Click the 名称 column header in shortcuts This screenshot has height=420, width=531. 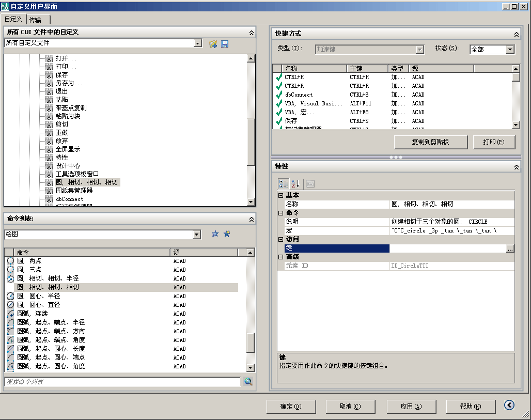[x=314, y=68]
